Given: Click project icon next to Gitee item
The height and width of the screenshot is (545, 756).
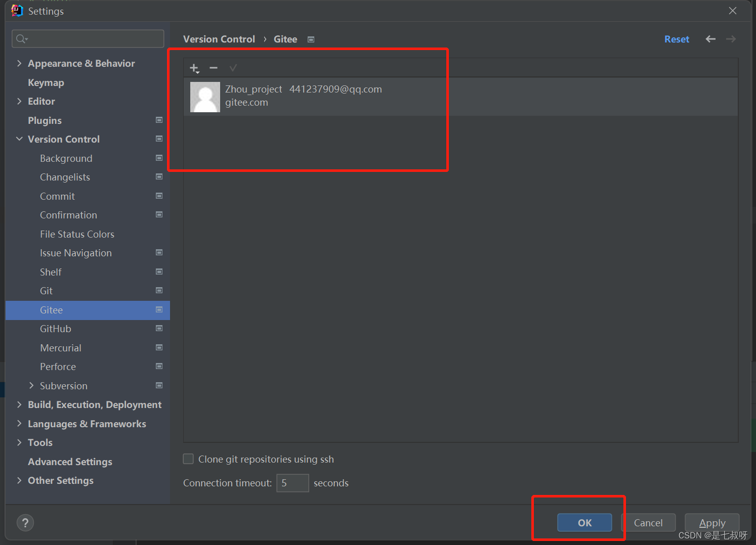Looking at the screenshot, I should coord(159,309).
